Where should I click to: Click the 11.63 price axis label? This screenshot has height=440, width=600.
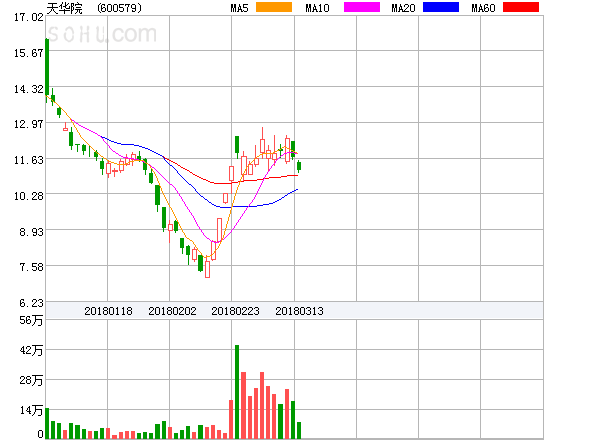click(29, 160)
